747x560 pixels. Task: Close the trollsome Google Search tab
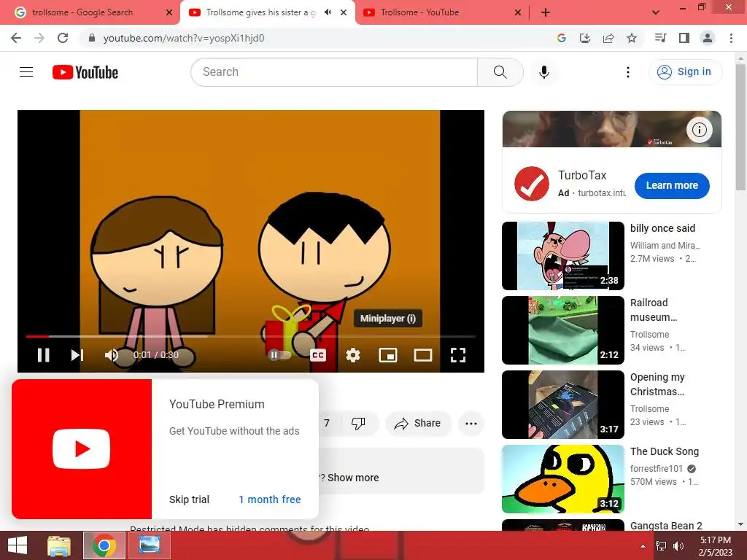coord(169,12)
